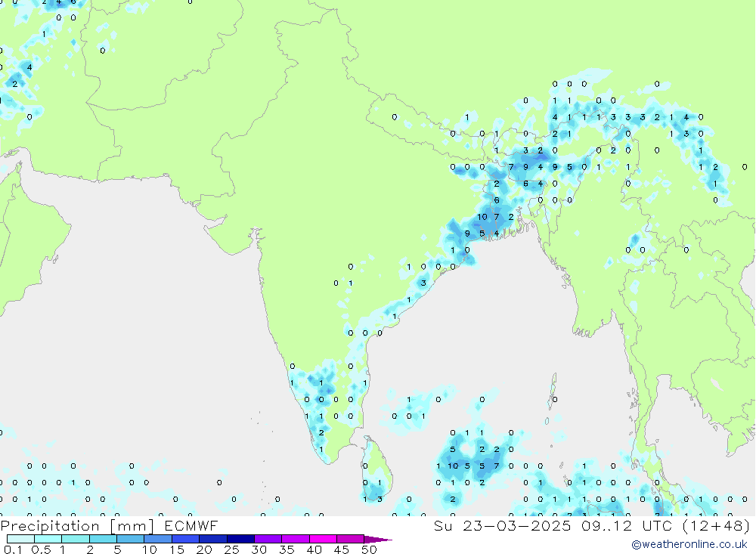This screenshot has width=756, height=554.
Task: Pick legend swatch between 15 and 20
Action: pyautogui.click(x=185, y=539)
